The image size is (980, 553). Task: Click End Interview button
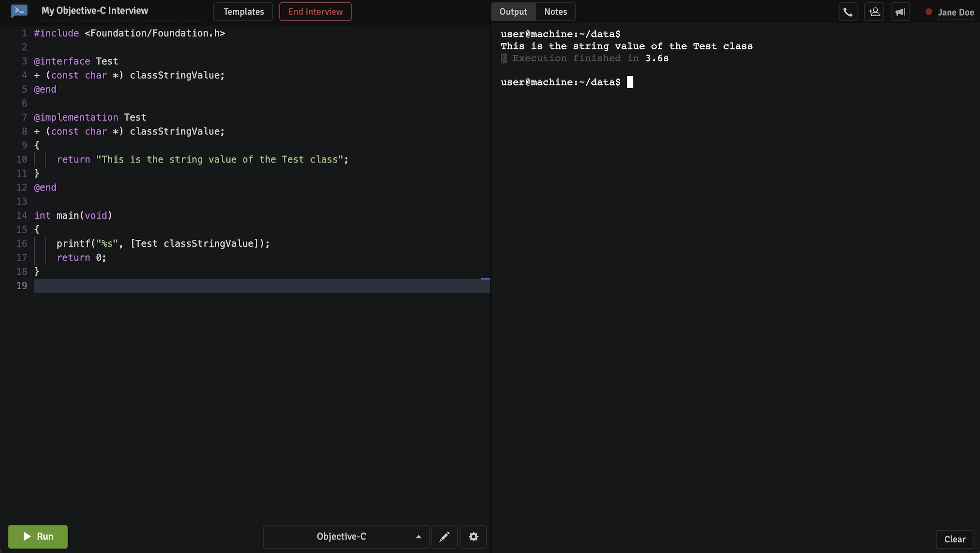tap(315, 12)
